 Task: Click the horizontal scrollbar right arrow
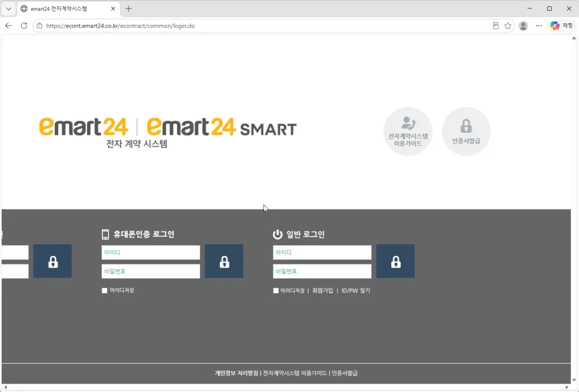pyautogui.click(x=567, y=387)
